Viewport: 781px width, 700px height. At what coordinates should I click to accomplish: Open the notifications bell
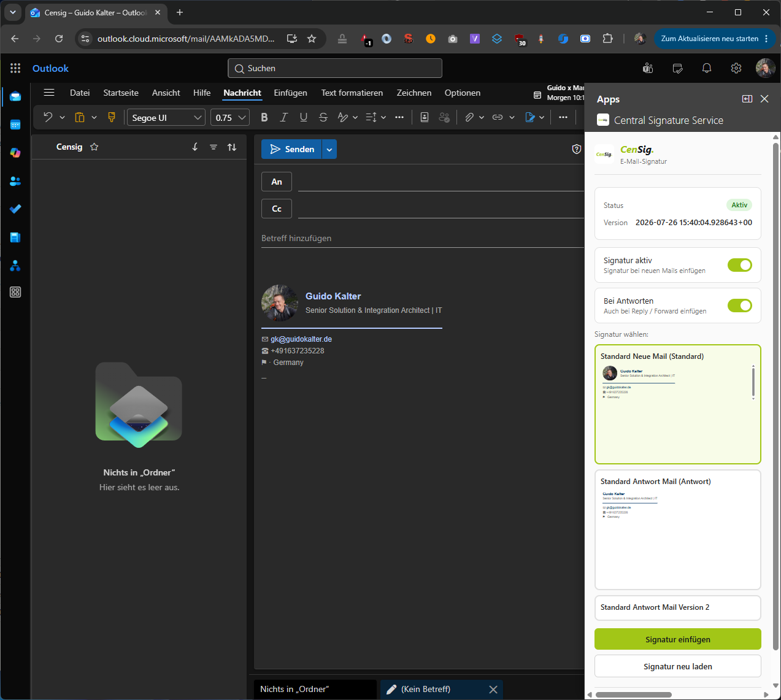pyautogui.click(x=707, y=68)
